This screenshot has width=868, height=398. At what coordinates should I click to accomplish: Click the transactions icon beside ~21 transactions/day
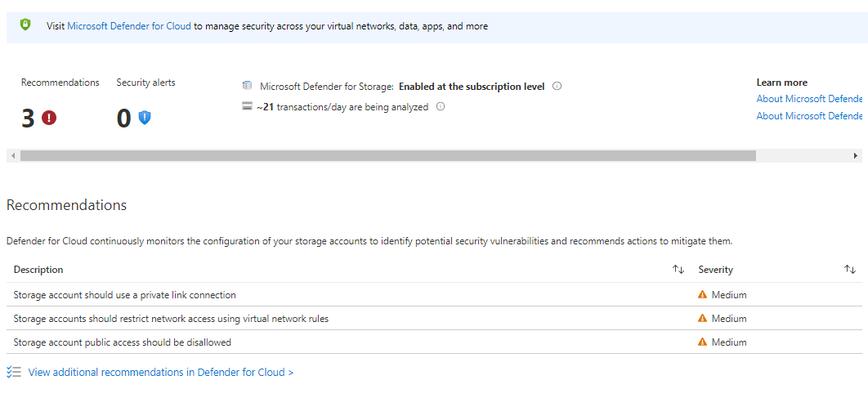[247, 106]
